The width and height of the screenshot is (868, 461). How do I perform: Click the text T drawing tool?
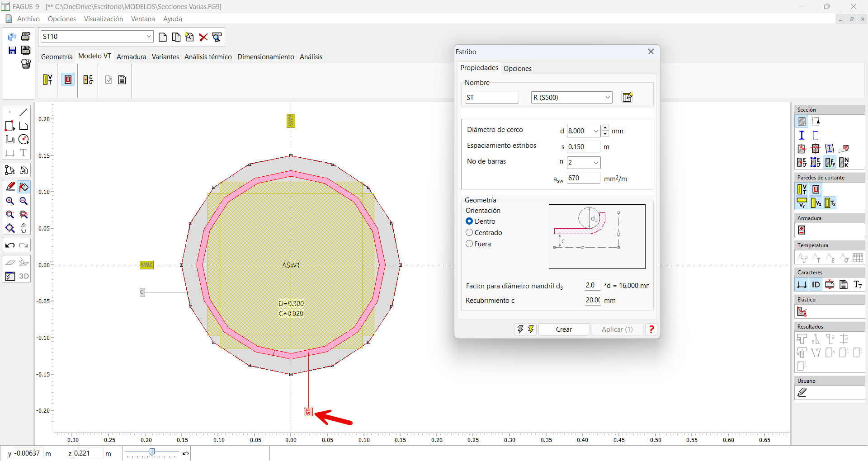tap(24, 153)
